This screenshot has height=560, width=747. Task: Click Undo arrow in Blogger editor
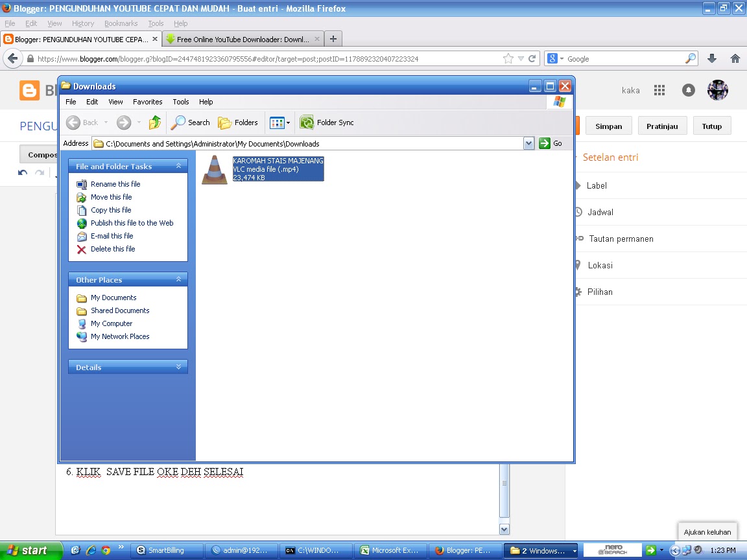(x=23, y=173)
